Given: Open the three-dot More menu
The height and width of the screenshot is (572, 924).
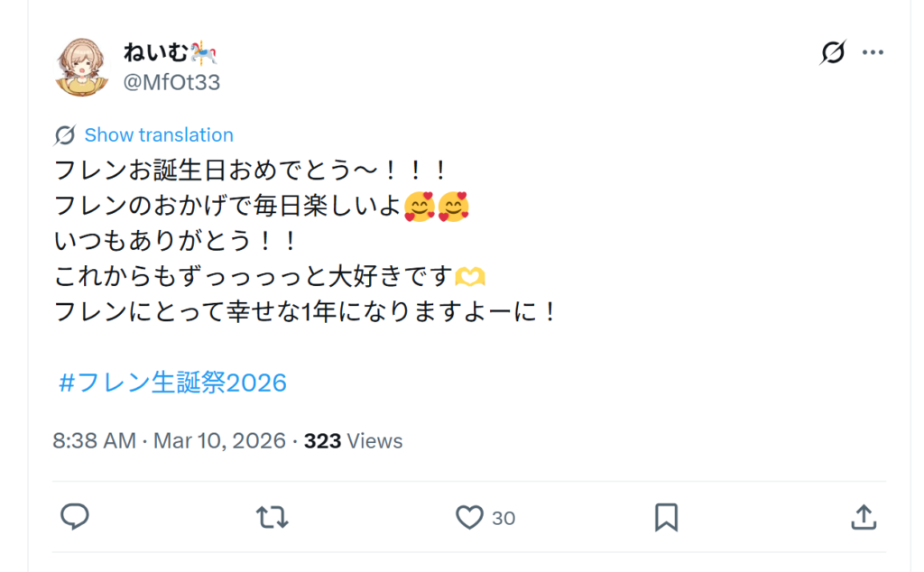Looking at the screenshot, I should (873, 53).
